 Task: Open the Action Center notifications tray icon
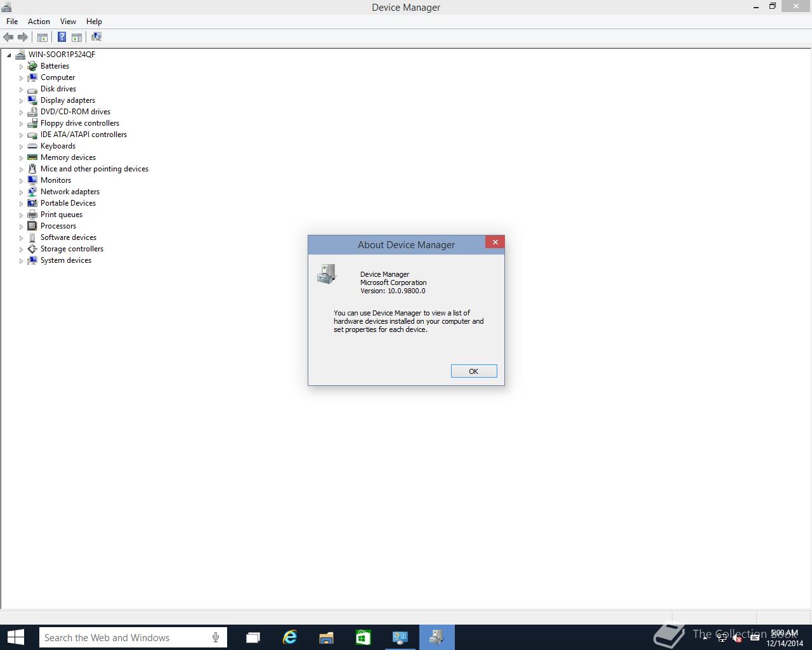pos(754,638)
